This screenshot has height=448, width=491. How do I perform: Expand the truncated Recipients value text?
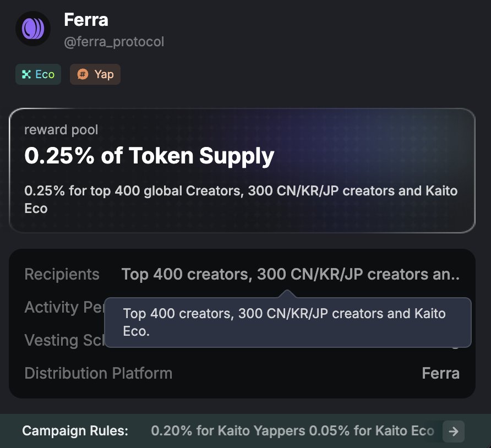coord(290,274)
